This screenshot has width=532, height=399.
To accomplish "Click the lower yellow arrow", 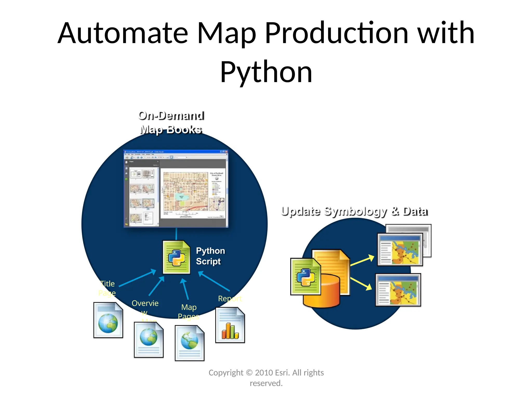I will point(361,284).
